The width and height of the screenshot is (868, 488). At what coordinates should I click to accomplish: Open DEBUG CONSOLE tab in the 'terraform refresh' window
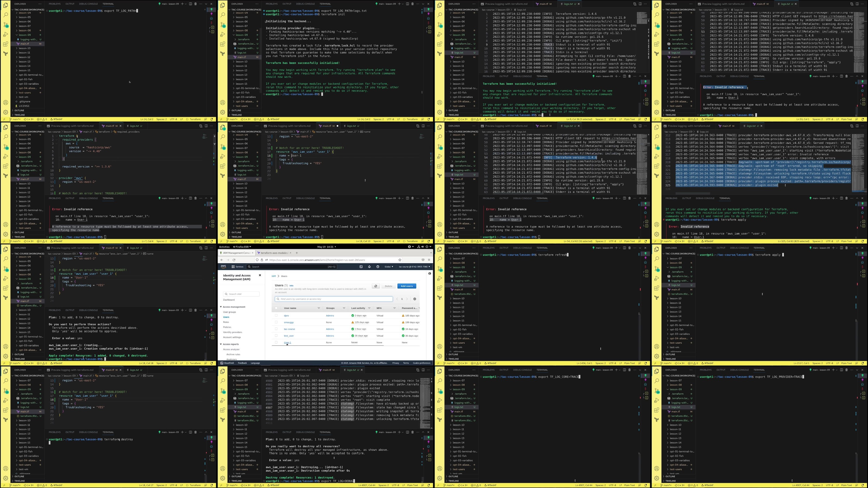[522, 248]
